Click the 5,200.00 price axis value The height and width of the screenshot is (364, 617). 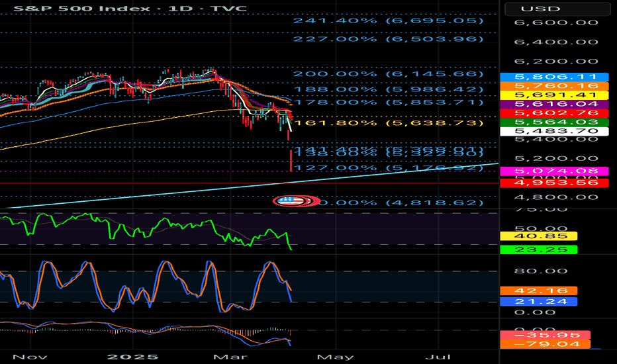pos(556,159)
